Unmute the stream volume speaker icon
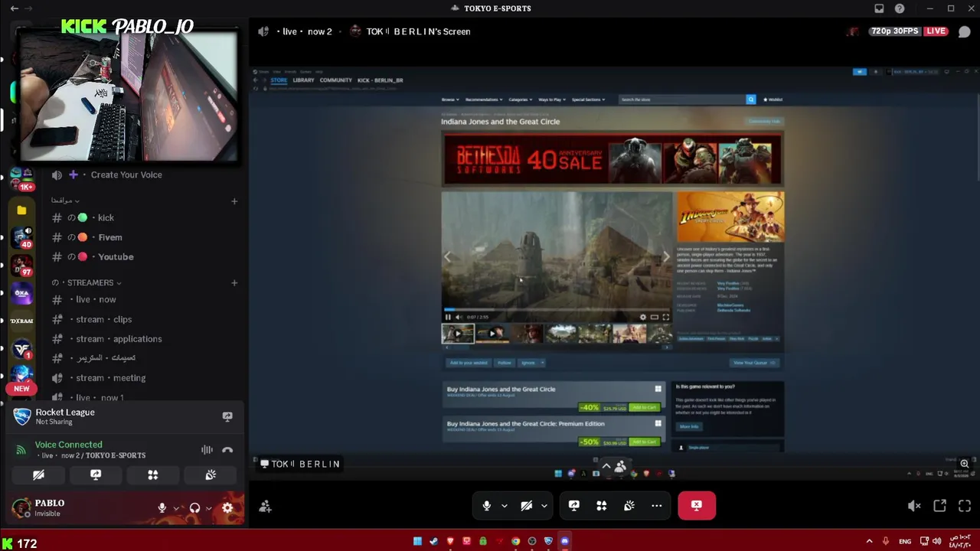The image size is (980, 551). (914, 506)
